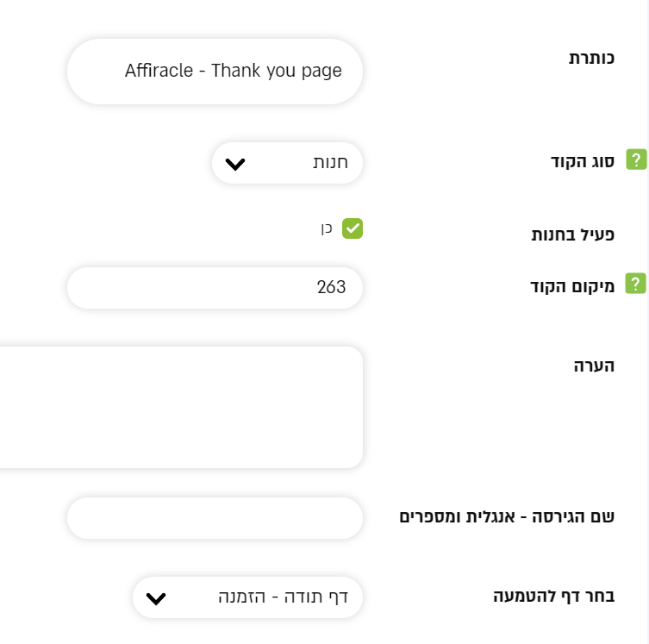Focus the empty שם הגירסה input field
The width and height of the screenshot is (649, 644).
215,518
